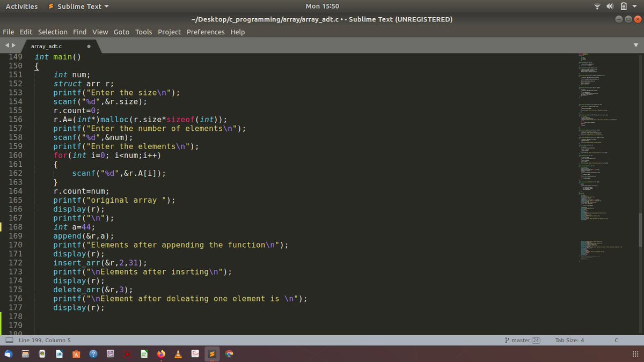Click the Activities button

21,6
